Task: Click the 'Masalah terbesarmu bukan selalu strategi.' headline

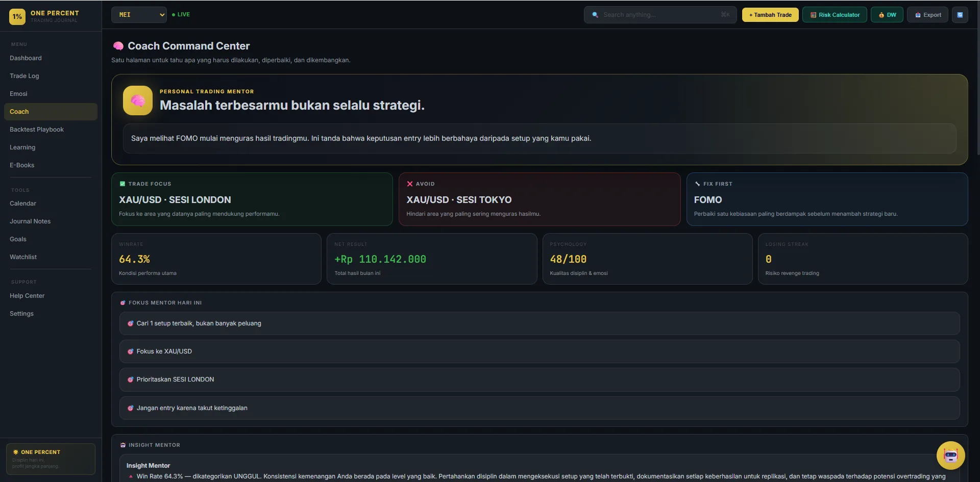Action: pyautogui.click(x=292, y=105)
